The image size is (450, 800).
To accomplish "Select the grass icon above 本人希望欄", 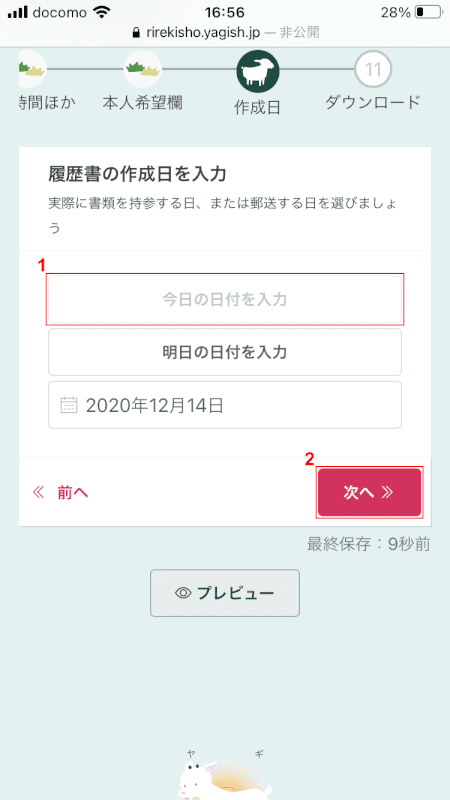I will coord(143,68).
